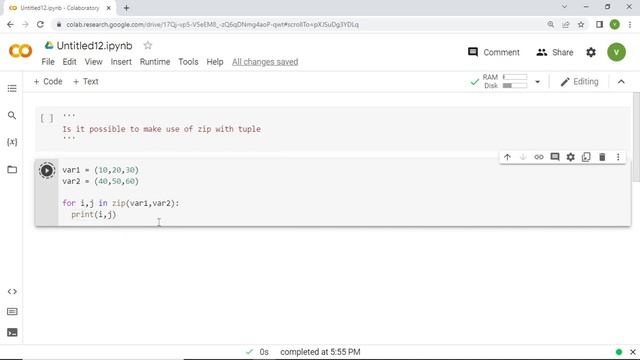Image resolution: width=640 pixels, height=360 pixels.
Task: Select first cell's empty run bracket
Action: tap(47, 118)
